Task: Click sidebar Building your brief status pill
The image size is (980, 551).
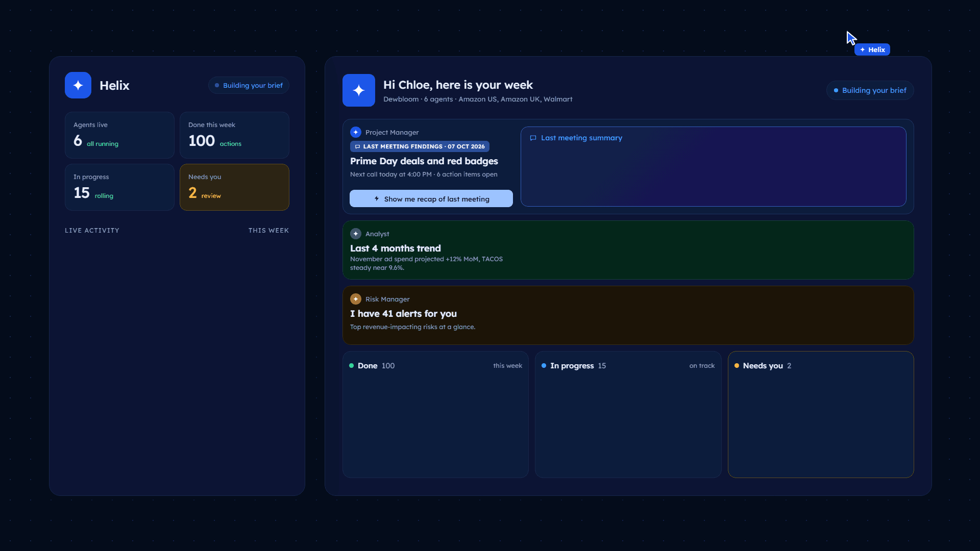Action: (249, 85)
